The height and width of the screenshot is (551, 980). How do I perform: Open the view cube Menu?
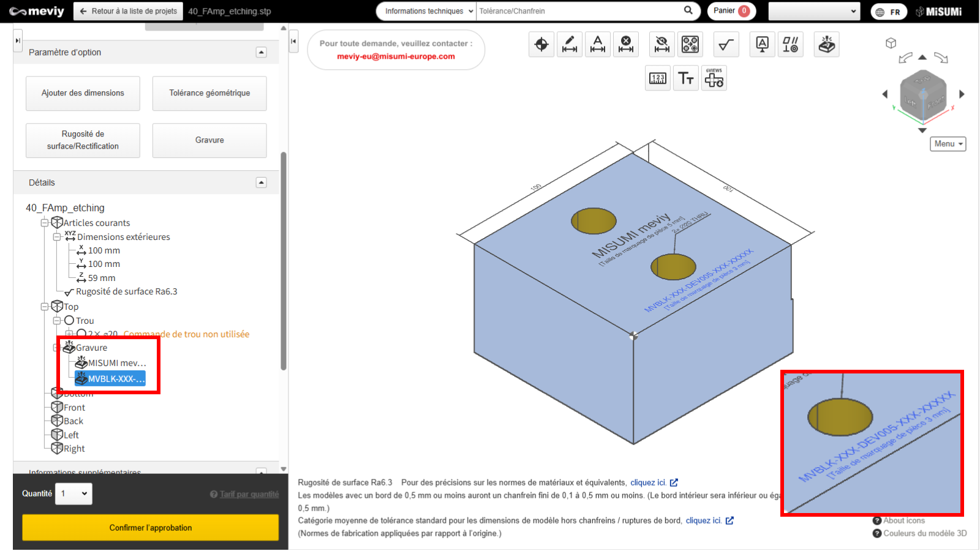(948, 144)
